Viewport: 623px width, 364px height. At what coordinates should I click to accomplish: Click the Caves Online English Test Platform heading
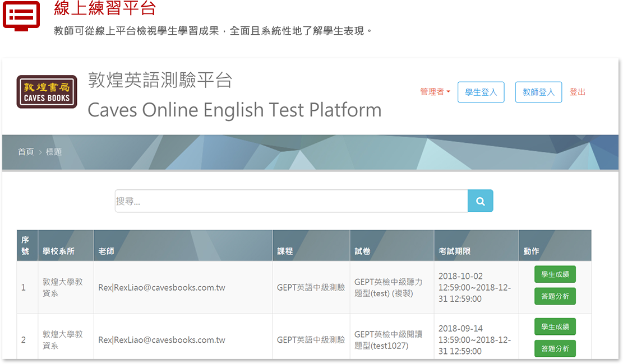point(234,110)
